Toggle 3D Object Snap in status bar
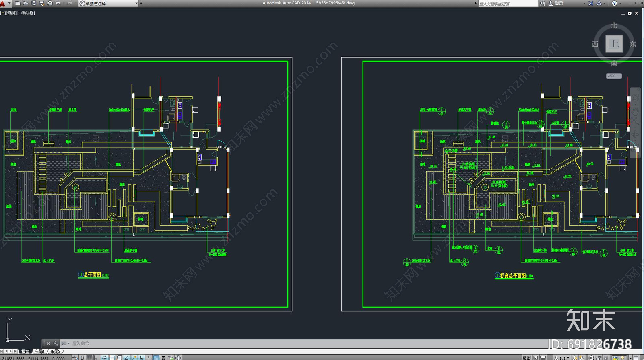This screenshot has width=644, height=360. tap(119, 358)
